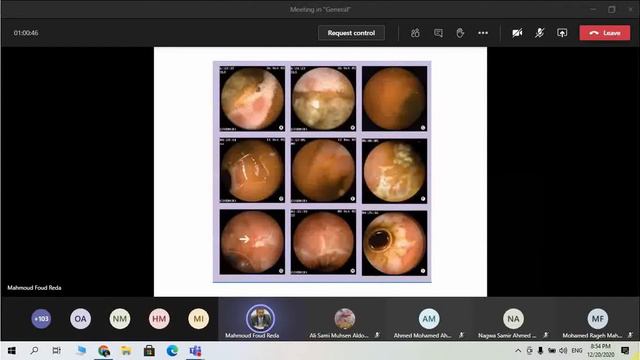
Task: Click the shared endoscopy image slide
Action: coord(320,172)
